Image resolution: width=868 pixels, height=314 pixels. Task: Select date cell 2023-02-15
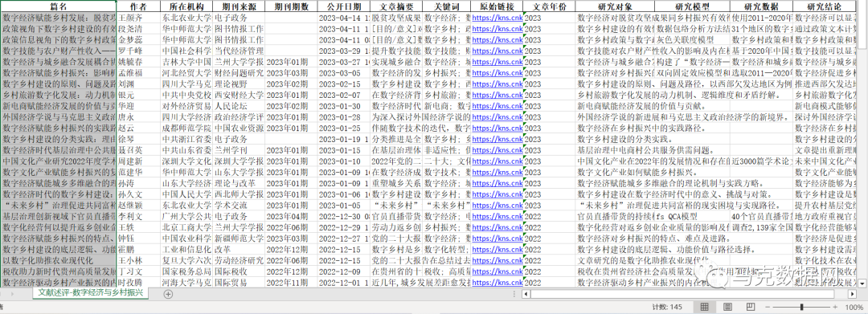click(343, 84)
